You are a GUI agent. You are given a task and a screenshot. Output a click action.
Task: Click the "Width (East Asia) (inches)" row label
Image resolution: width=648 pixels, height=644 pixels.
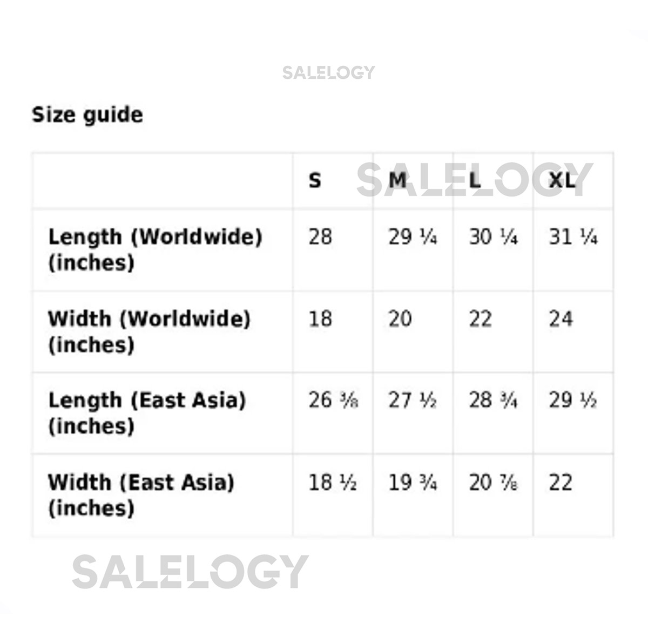(141, 494)
